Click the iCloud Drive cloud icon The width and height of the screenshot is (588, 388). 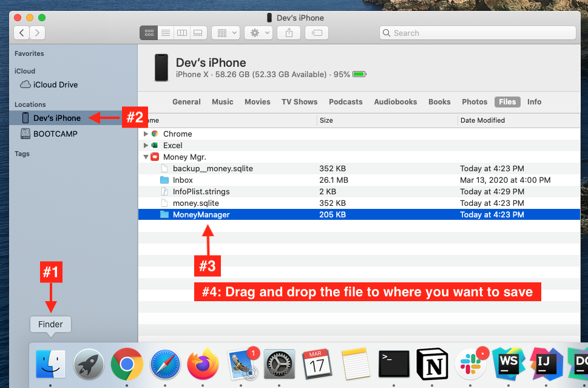(x=25, y=84)
